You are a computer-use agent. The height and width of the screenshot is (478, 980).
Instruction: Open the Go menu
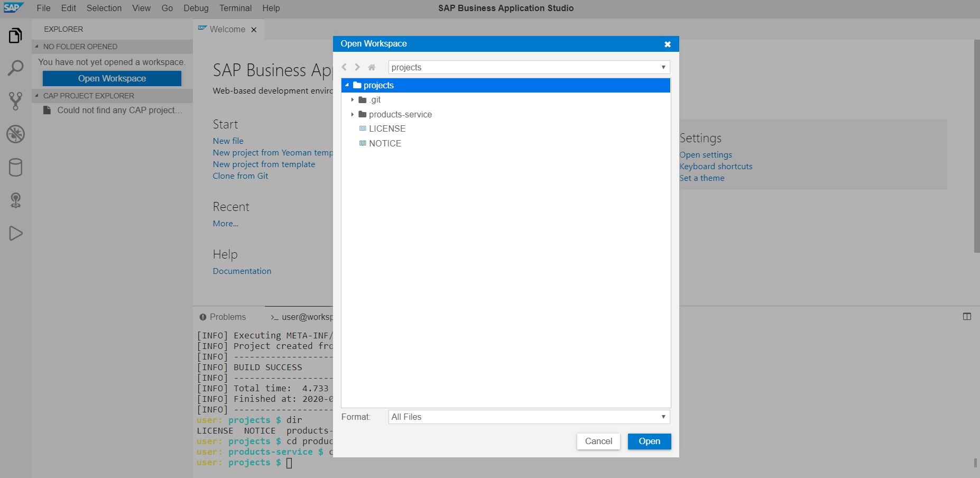tap(167, 8)
